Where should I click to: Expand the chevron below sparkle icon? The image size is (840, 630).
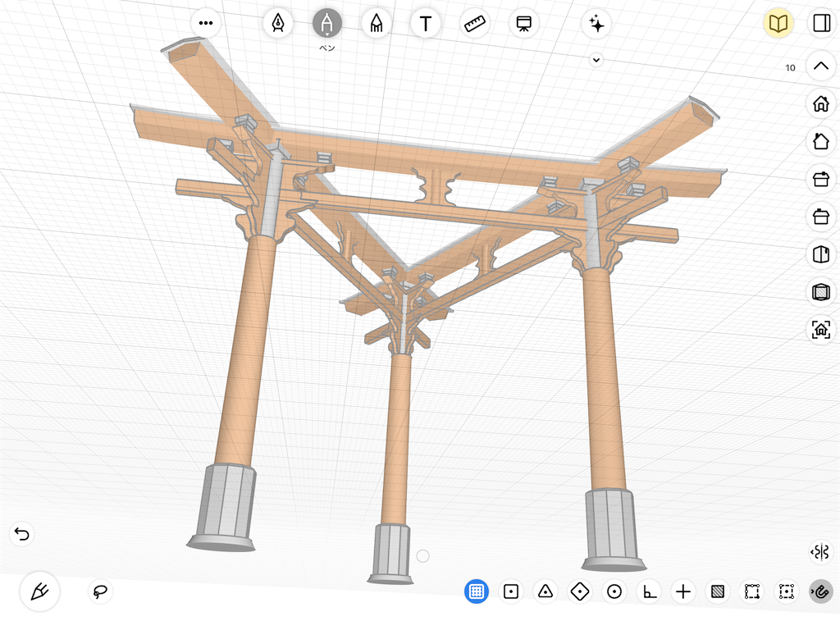[x=596, y=60]
